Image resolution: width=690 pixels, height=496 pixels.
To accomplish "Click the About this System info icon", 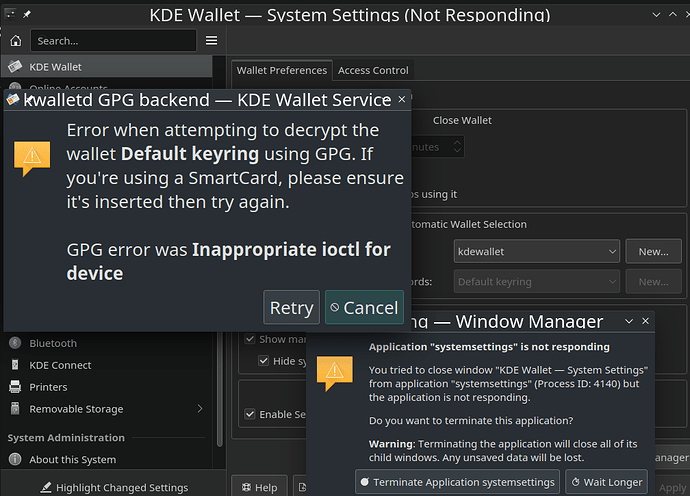I will coord(15,459).
